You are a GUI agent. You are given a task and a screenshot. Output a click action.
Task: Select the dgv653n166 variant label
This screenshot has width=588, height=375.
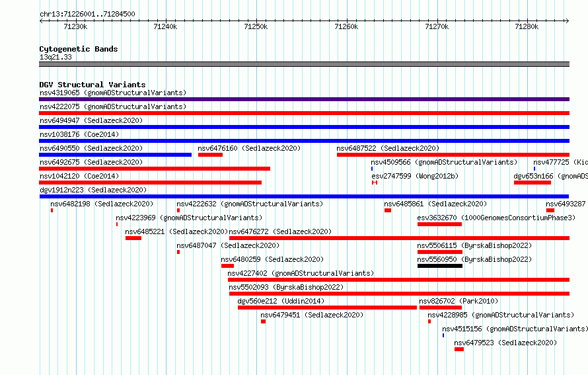point(551,176)
